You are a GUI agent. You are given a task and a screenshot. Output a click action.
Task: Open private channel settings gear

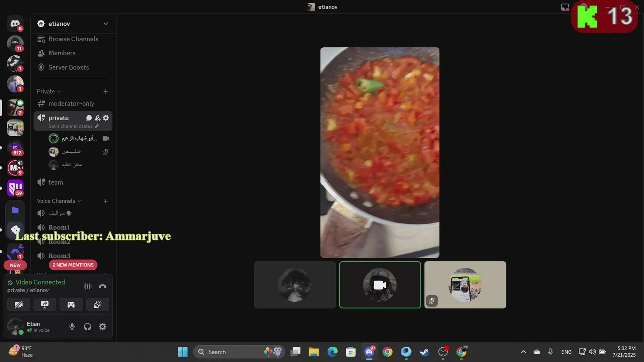tap(106, 118)
